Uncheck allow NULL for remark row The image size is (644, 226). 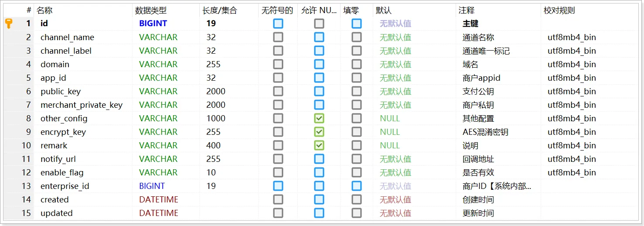(x=319, y=145)
